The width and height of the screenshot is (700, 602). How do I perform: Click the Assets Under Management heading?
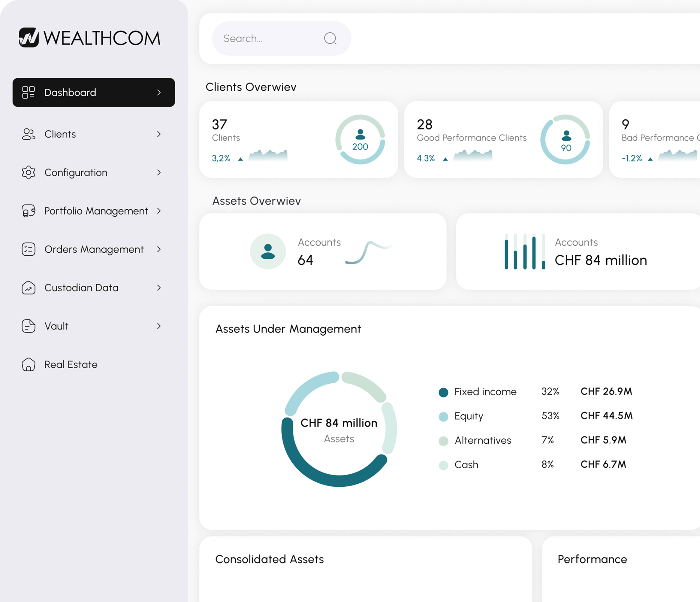(288, 329)
